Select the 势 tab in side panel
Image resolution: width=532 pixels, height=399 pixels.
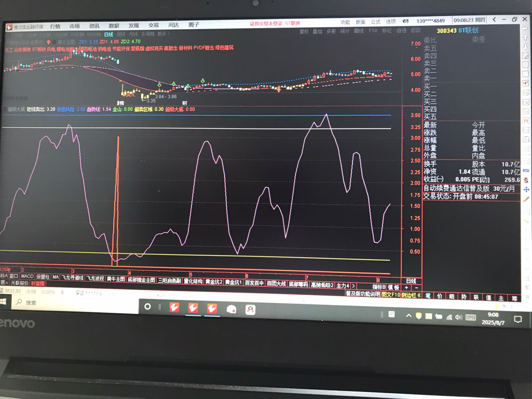464,297
